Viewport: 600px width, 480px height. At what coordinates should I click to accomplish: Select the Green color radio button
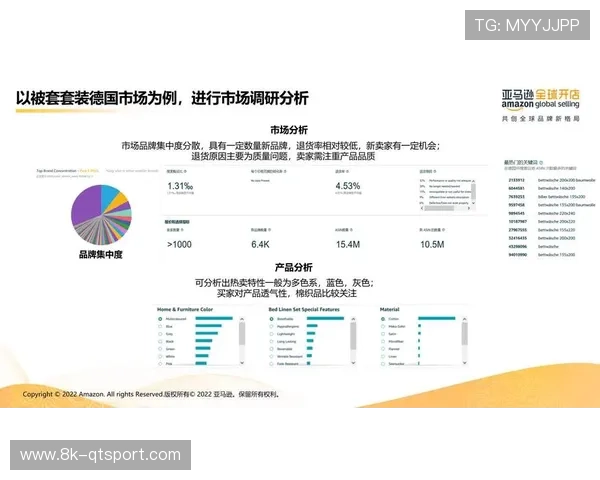[x=160, y=349]
